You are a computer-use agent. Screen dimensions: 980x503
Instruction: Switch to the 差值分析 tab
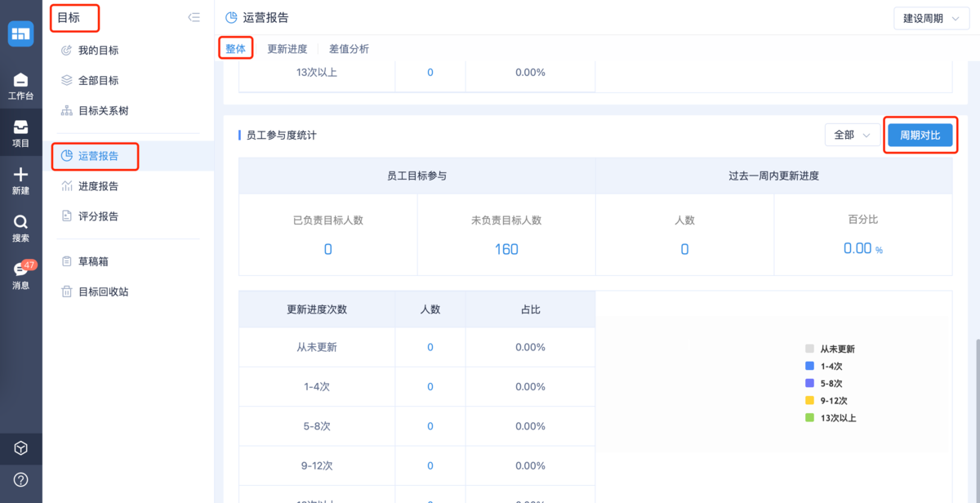(349, 49)
